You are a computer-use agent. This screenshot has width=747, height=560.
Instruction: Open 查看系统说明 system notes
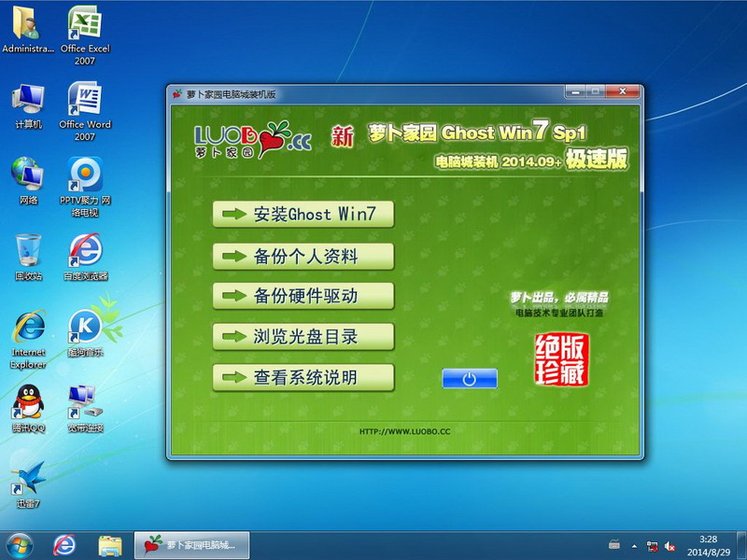coord(303,378)
